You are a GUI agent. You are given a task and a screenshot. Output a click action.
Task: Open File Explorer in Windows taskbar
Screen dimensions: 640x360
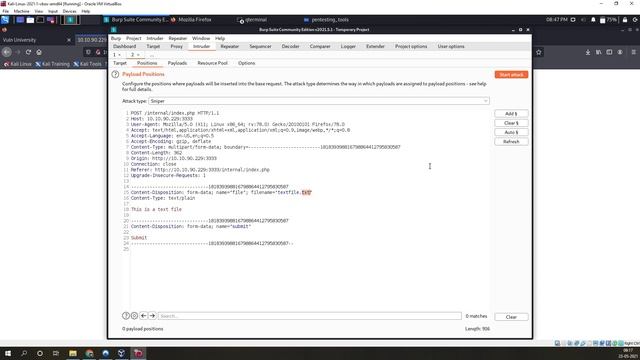73,353
